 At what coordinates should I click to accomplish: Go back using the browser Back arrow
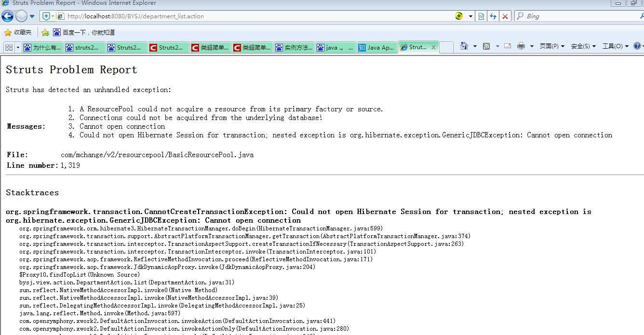coord(7,16)
